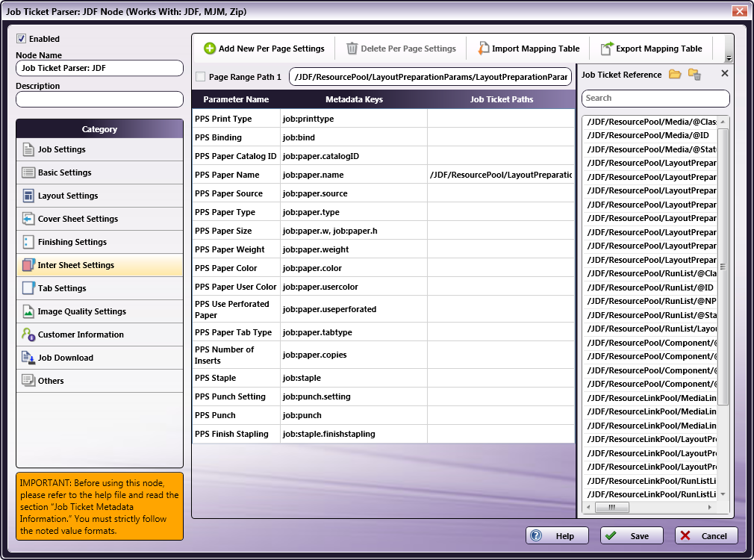Click the Image Quality Settings icon
754x560 pixels.
[28, 311]
